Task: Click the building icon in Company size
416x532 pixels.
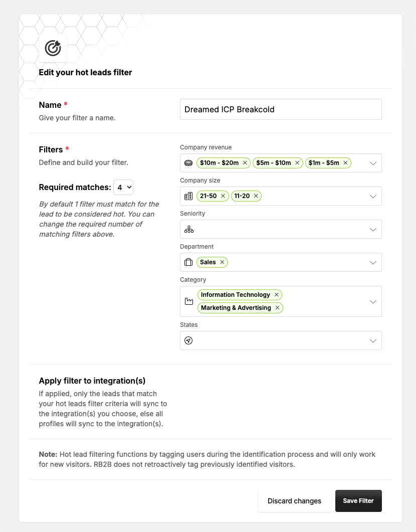Action: tap(188, 196)
